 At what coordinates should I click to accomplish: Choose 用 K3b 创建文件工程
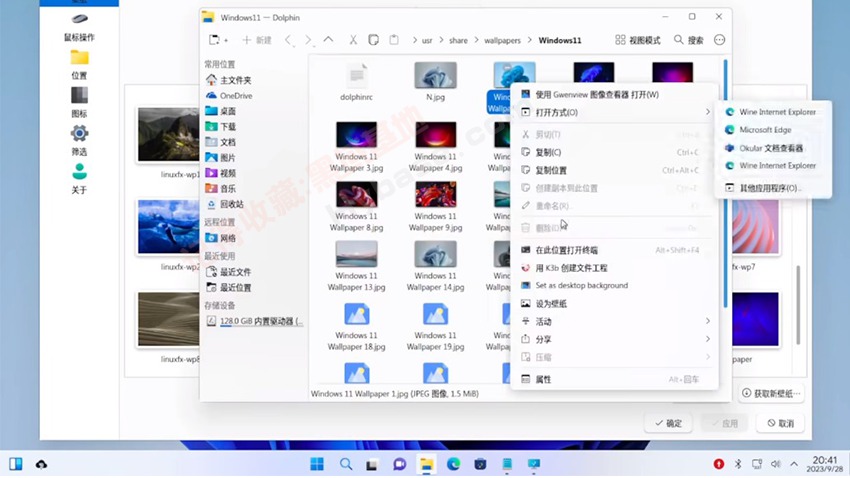click(614, 268)
